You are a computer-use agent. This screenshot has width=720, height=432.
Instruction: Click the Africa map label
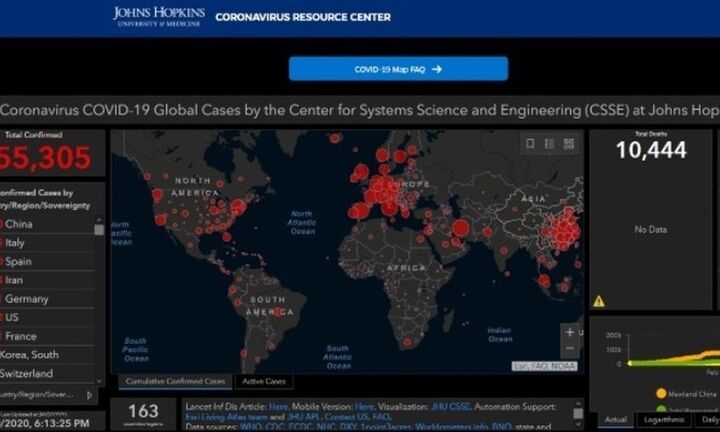407,268
